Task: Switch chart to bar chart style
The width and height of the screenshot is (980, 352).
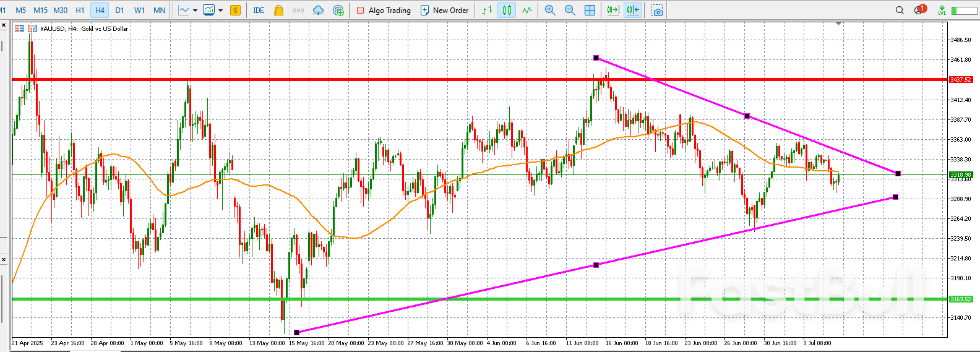Action: tap(487, 11)
